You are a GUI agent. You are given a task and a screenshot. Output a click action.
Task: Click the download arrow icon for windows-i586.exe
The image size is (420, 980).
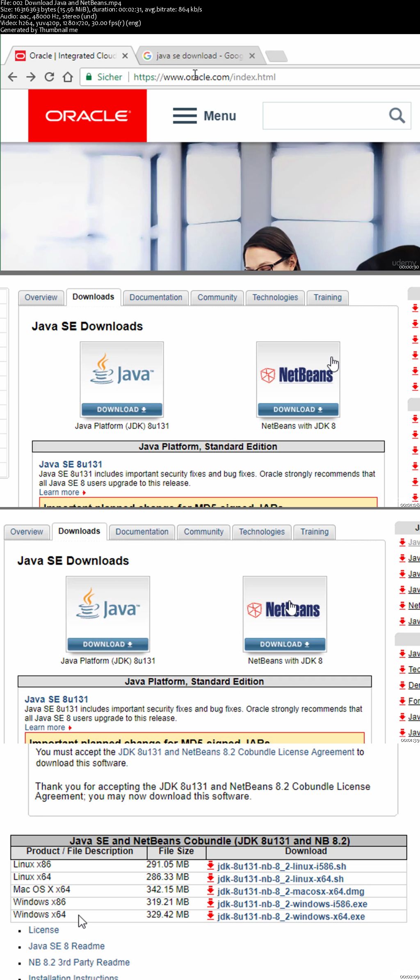210,903
